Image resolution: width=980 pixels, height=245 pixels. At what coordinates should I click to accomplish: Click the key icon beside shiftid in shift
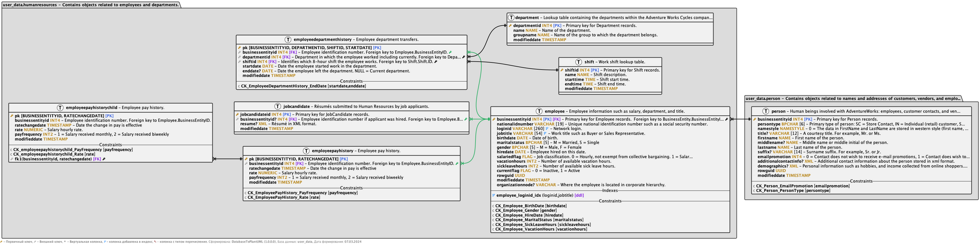pos(562,70)
